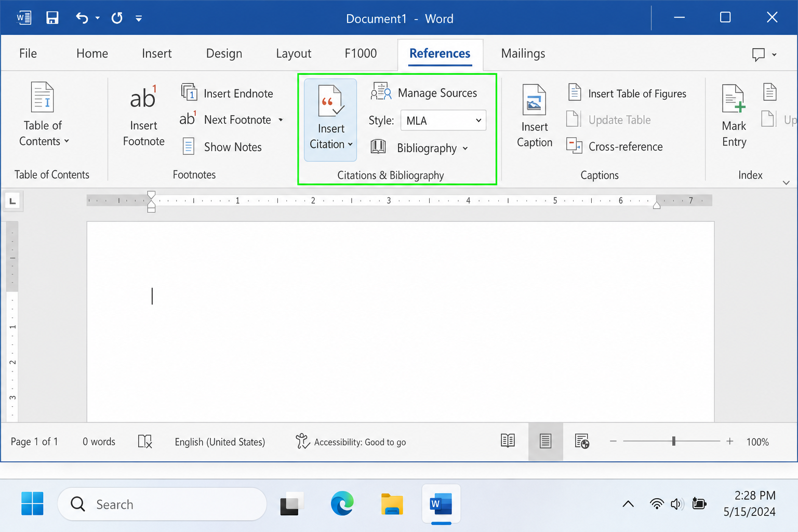This screenshot has width=798, height=532.
Task: Click the Insert Caption icon
Action: click(x=534, y=100)
